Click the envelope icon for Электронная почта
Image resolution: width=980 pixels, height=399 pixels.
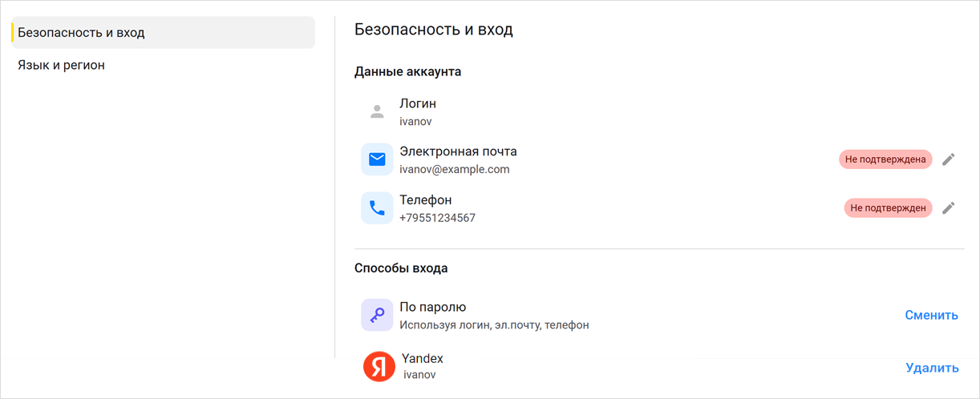pyautogui.click(x=377, y=159)
